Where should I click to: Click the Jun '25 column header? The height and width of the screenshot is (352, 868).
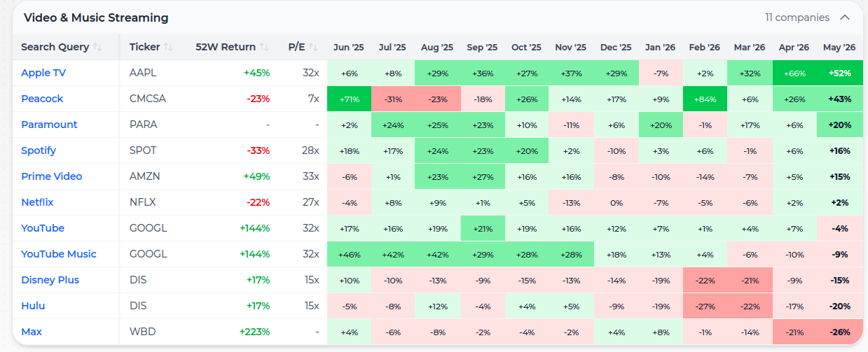pyautogui.click(x=349, y=48)
